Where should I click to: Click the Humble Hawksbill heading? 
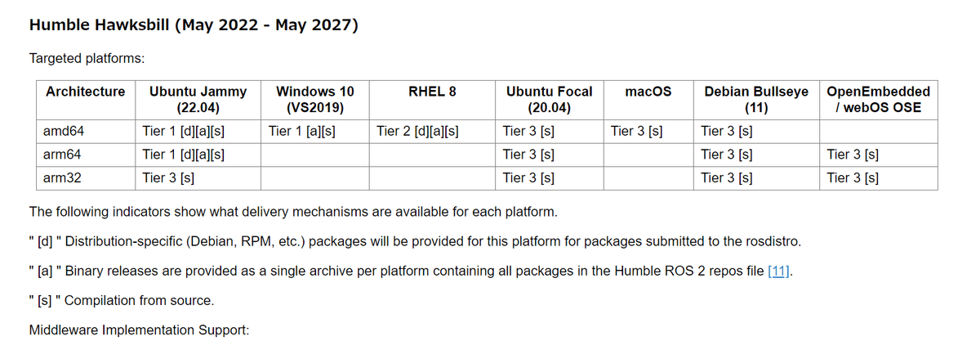pyautogui.click(x=194, y=25)
